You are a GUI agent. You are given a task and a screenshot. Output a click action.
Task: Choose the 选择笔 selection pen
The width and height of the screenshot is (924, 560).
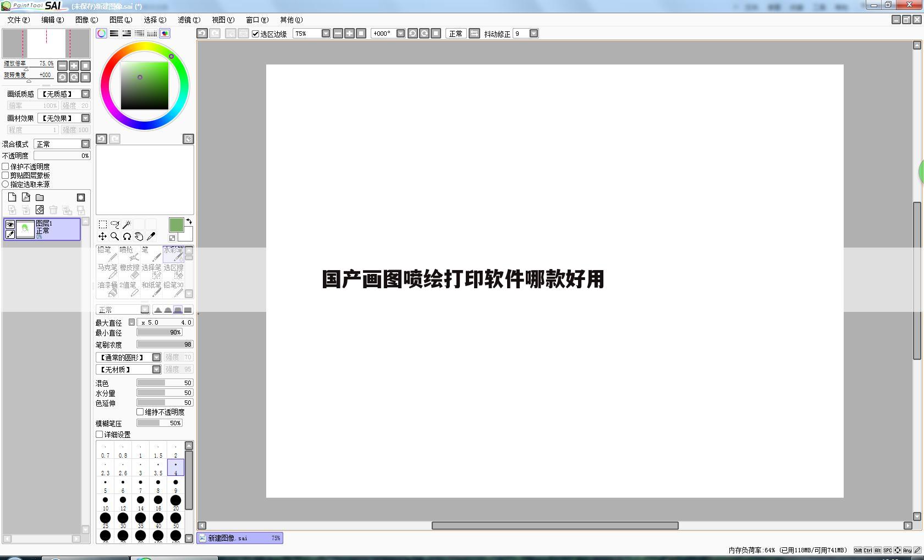click(x=151, y=272)
